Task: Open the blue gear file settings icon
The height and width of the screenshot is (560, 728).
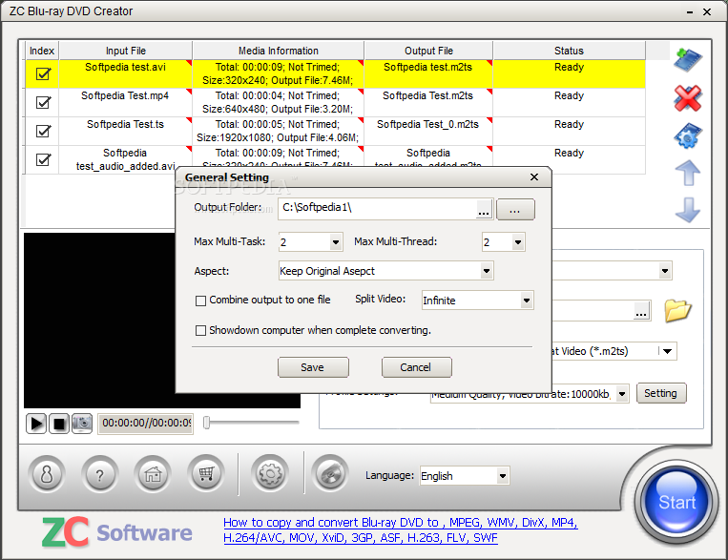Action: point(688,135)
